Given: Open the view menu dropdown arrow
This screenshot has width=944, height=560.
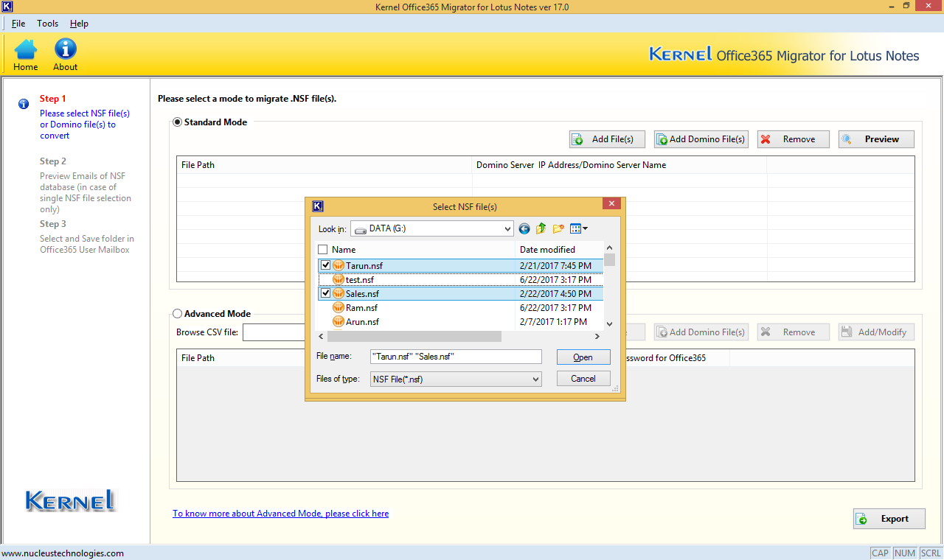Looking at the screenshot, I should tap(586, 228).
